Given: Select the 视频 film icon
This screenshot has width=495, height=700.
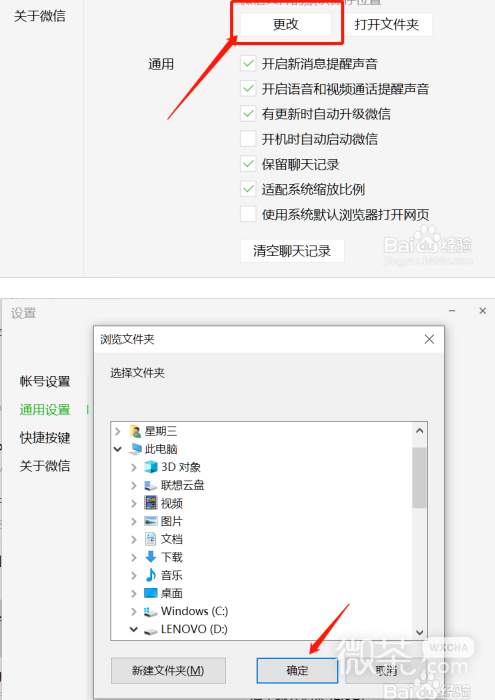Looking at the screenshot, I should pos(151,503).
